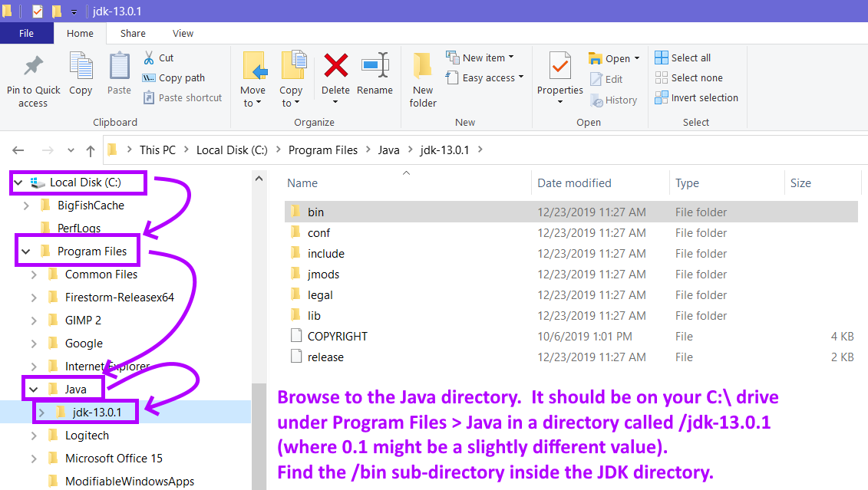Screen dimensions: 868x490
Task: Click the back navigation arrow
Action: (x=18, y=150)
